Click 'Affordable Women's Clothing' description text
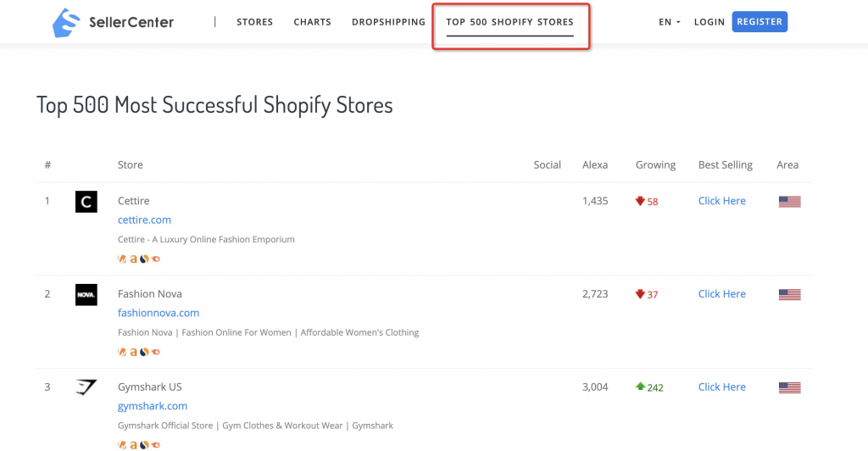 point(359,332)
